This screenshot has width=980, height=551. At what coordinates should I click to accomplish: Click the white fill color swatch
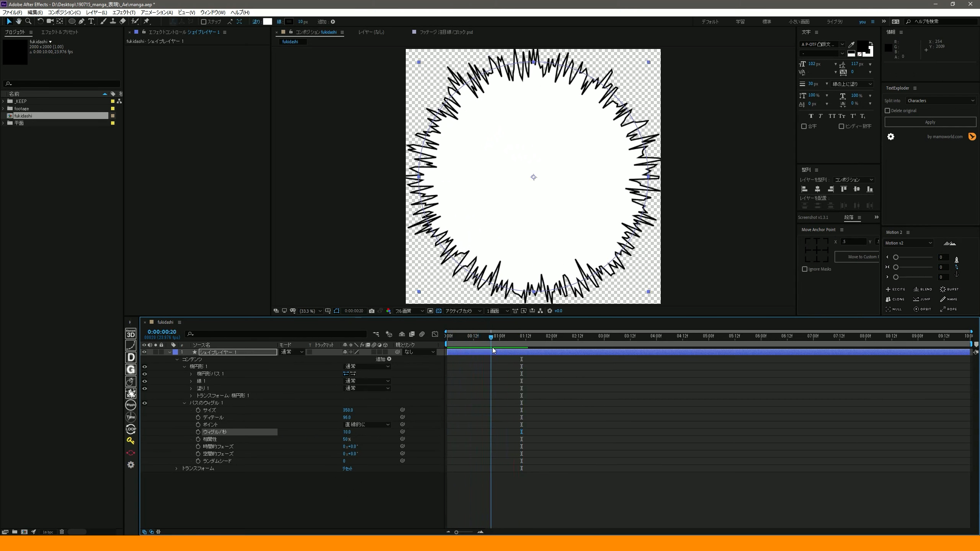click(x=267, y=22)
